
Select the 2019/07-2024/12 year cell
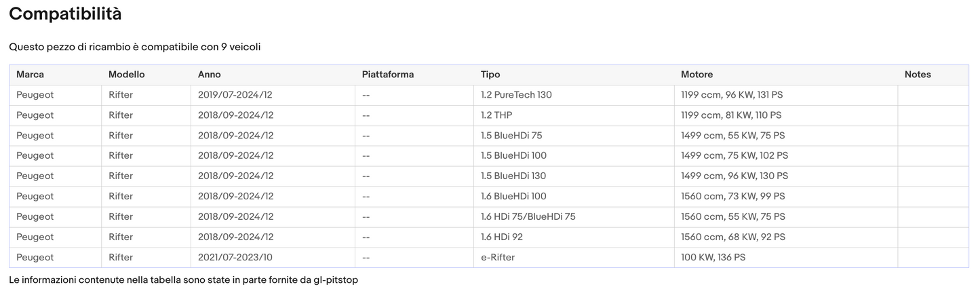pyautogui.click(x=235, y=95)
